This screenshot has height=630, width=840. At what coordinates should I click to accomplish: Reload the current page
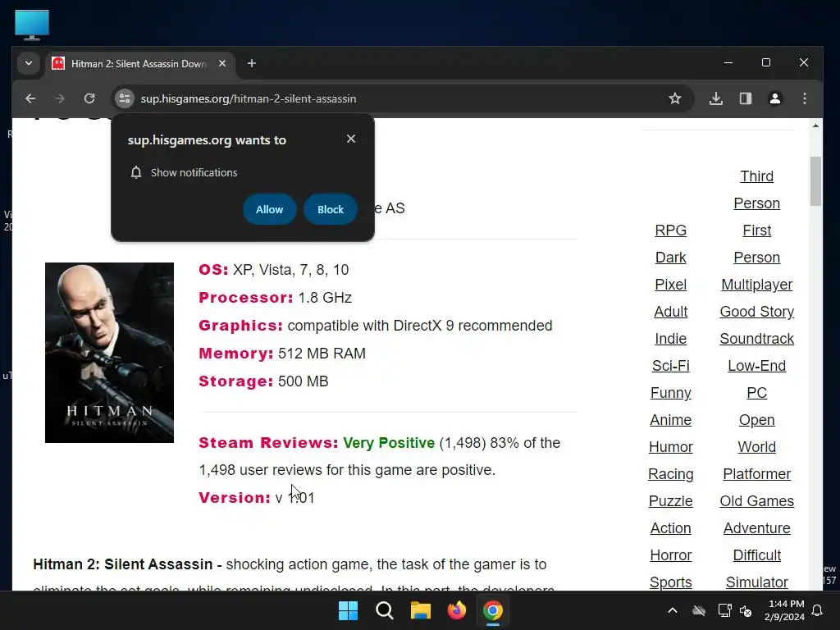tap(89, 98)
